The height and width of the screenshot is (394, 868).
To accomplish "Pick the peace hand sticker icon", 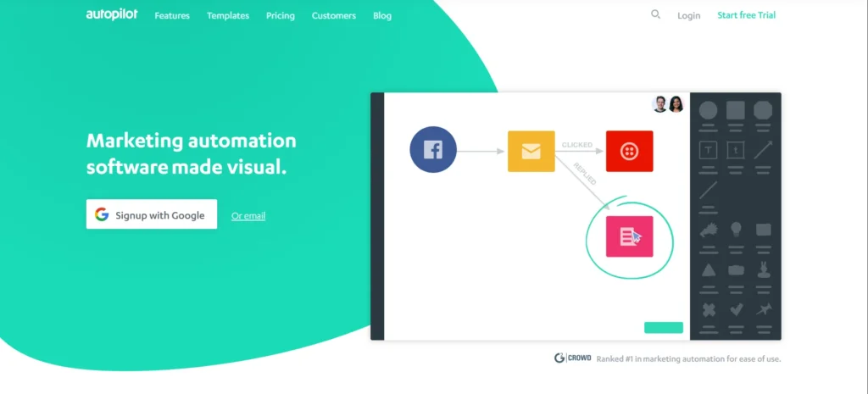I will (764, 269).
